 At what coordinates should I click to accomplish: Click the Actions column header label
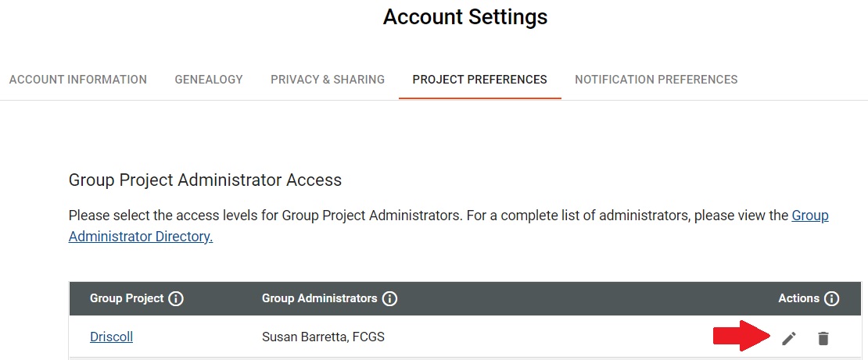pos(799,298)
